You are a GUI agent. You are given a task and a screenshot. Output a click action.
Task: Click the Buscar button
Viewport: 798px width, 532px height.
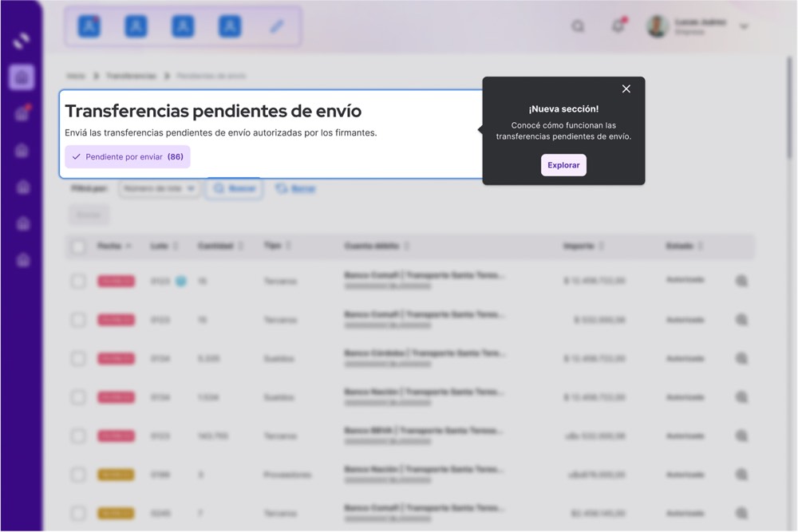(x=234, y=189)
